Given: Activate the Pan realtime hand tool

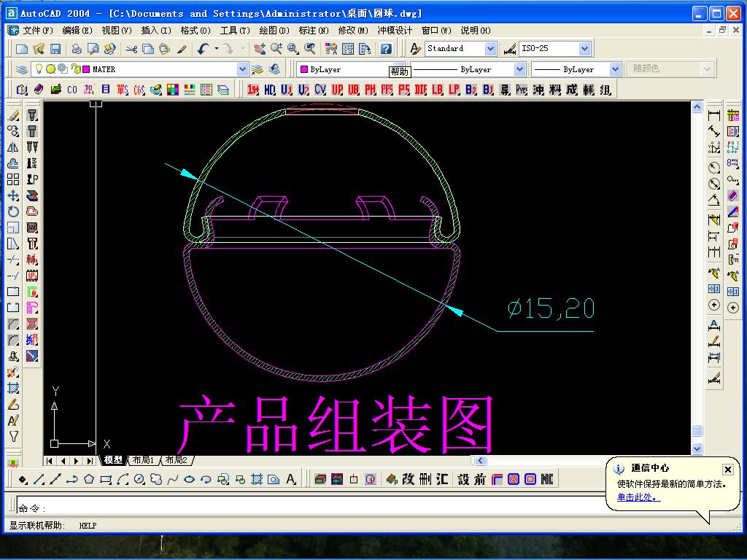Looking at the screenshot, I should 260,49.
